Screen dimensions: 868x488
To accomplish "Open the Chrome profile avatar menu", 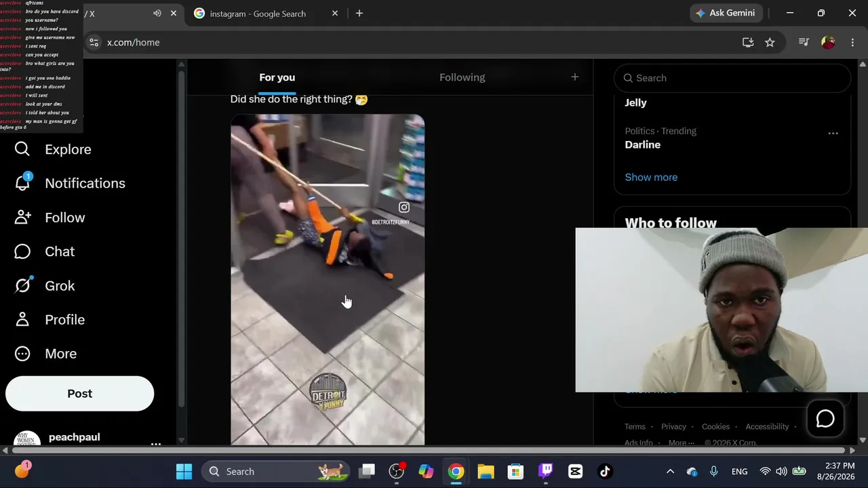I will (x=828, y=42).
